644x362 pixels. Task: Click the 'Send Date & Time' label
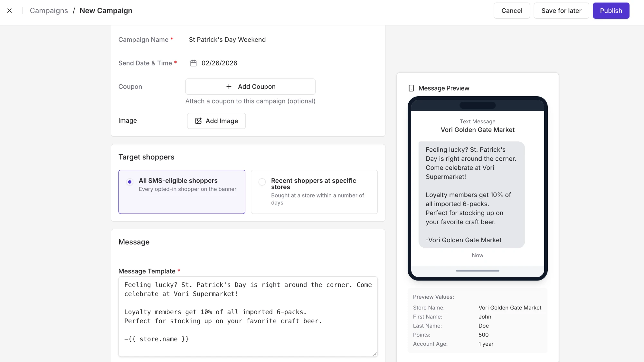click(145, 63)
